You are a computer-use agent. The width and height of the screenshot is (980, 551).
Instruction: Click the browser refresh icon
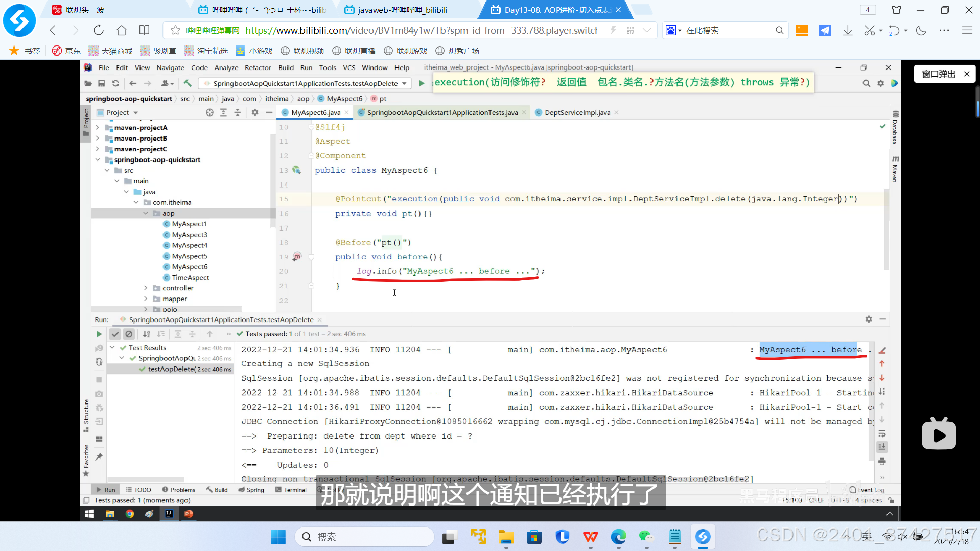click(98, 30)
